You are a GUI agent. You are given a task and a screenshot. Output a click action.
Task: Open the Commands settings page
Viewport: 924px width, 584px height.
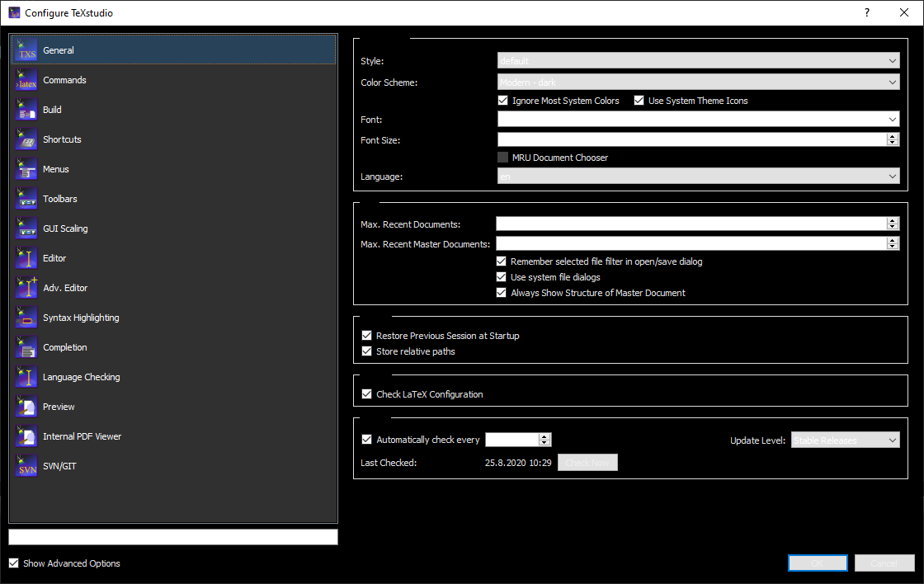pos(173,80)
